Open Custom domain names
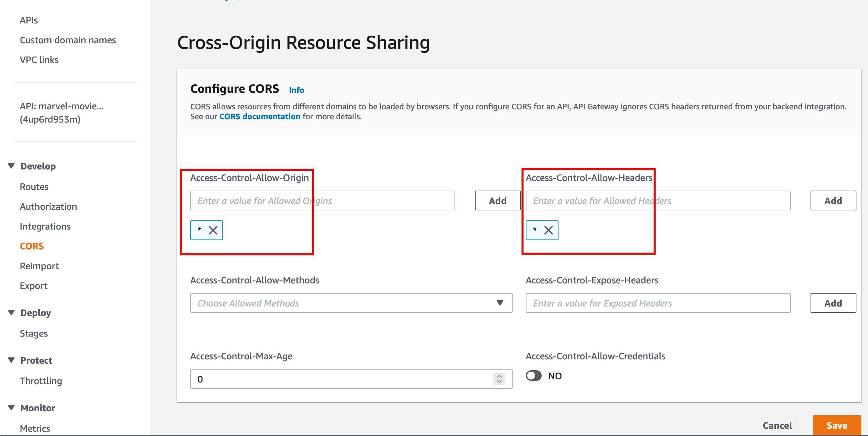Viewport: 868px width, 436px height. [x=68, y=40]
